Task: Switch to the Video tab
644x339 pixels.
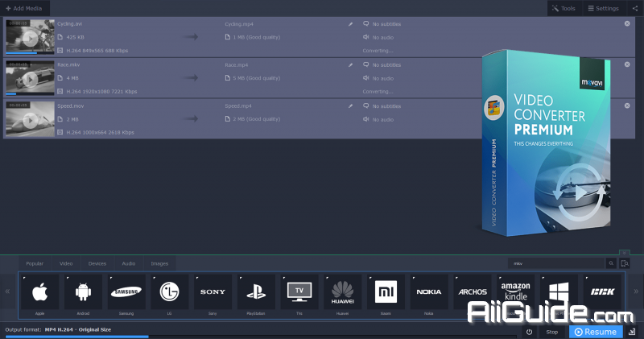Action: point(66,263)
